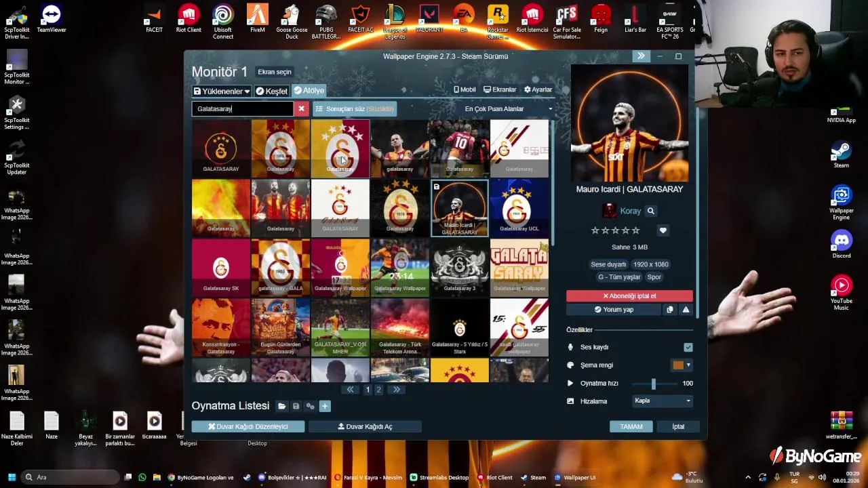The image size is (868, 488).
Task: Open Riot Client desktop shortcut
Action: (189, 19)
